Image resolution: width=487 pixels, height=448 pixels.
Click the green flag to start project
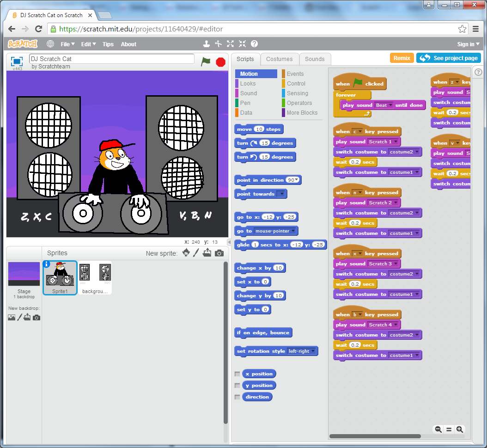(x=206, y=61)
